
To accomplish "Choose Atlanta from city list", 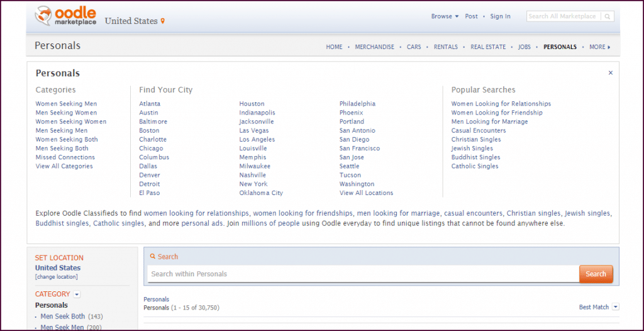I will click(x=150, y=104).
